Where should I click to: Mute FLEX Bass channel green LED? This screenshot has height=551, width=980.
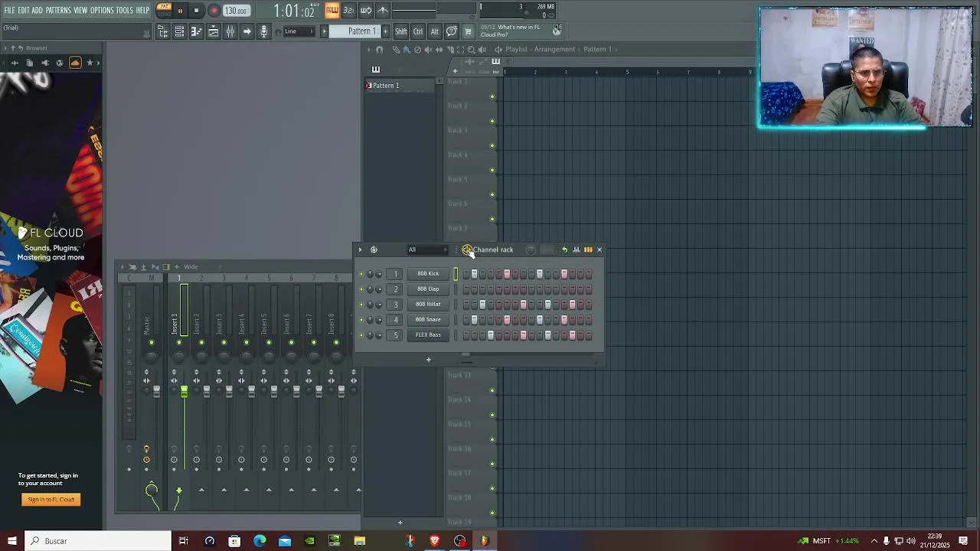361,335
